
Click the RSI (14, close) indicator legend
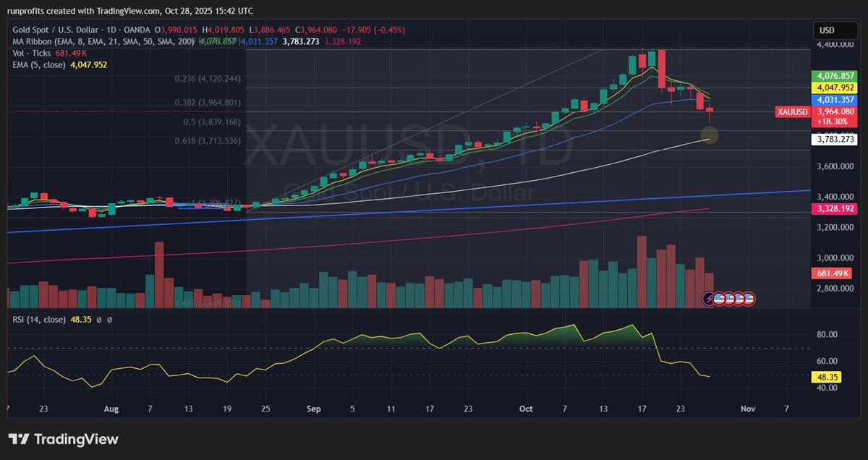click(x=38, y=319)
